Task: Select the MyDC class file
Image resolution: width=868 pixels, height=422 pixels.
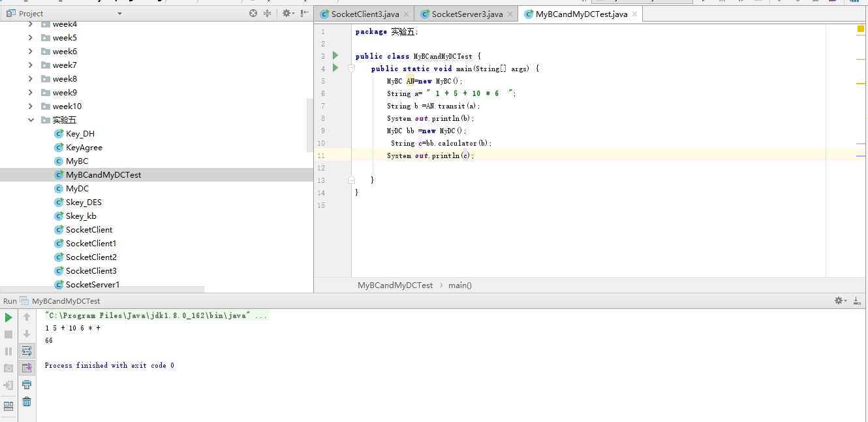Action: click(x=77, y=189)
